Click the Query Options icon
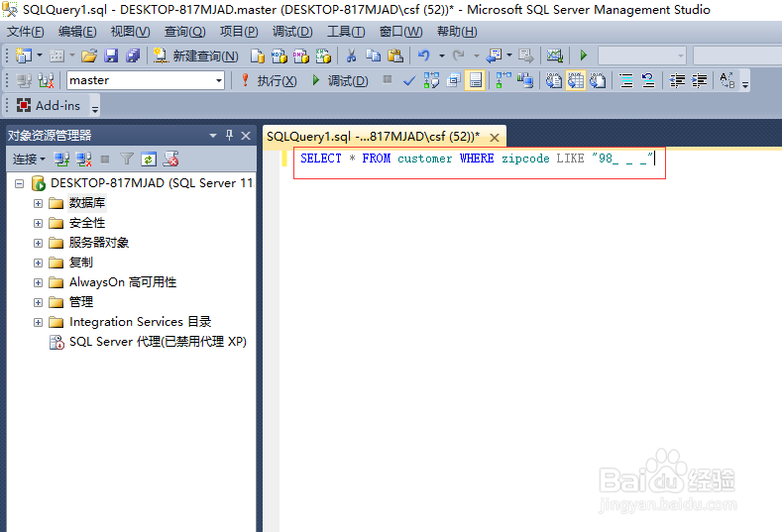This screenshot has width=782, height=532. point(453,80)
